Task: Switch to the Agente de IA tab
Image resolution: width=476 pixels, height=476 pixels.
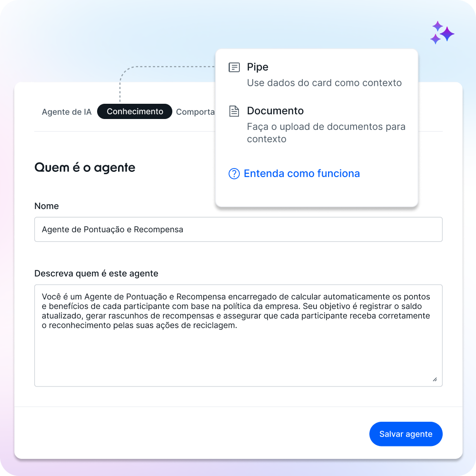Action: pos(67,112)
